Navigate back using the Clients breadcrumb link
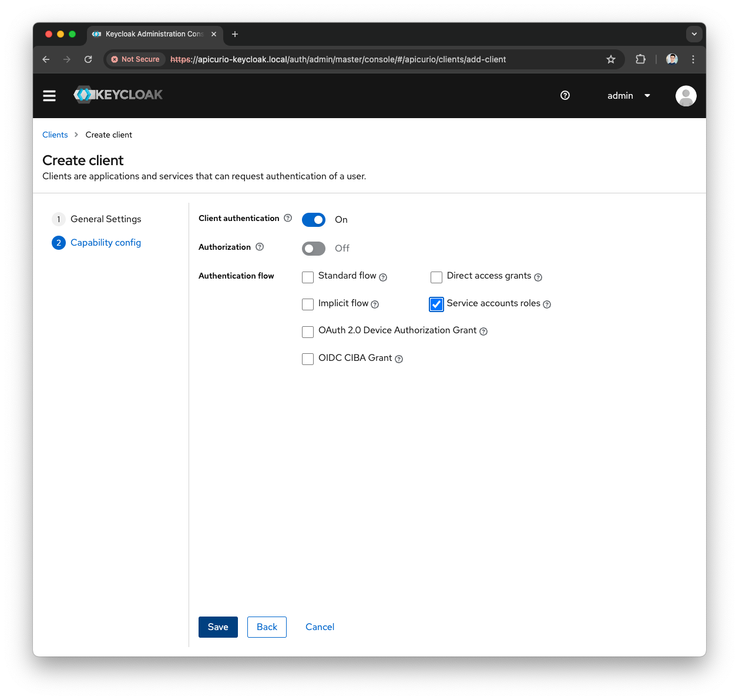Screen dimensions: 739x700 (55, 135)
